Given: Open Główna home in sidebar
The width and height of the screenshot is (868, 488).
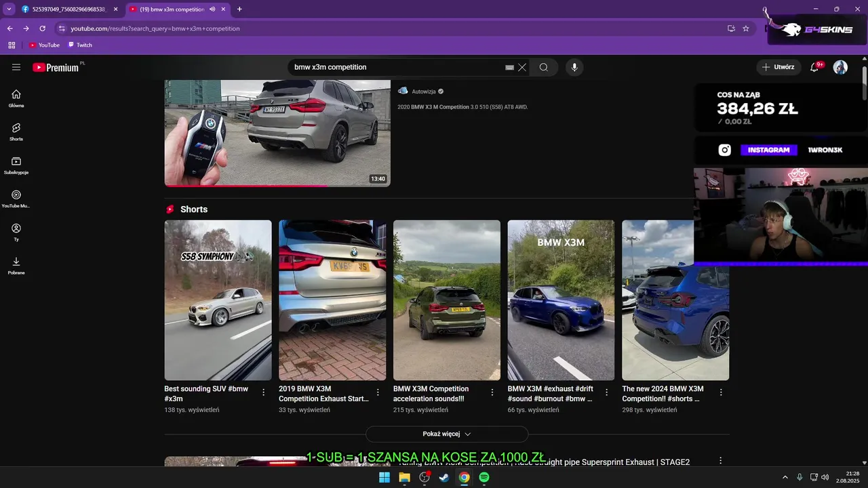Looking at the screenshot, I should click(x=16, y=98).
